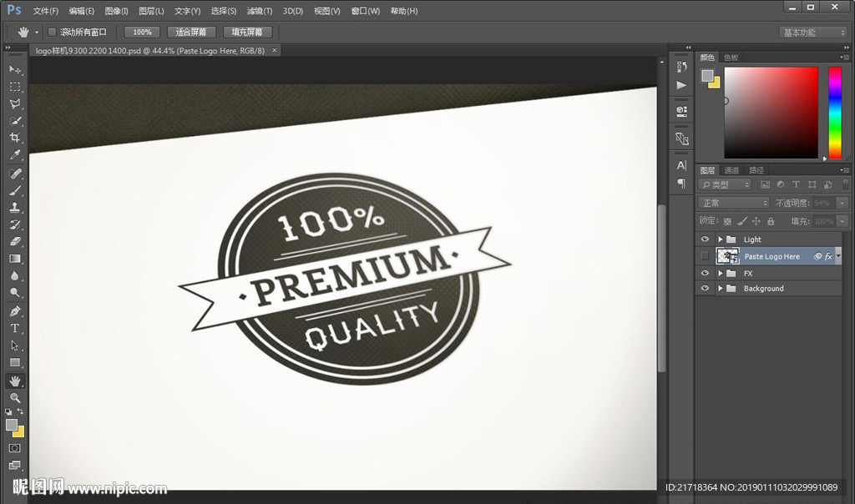Select the Move tool
The width and height of the screenshot is (855, 504).
[x=15, y=69]
